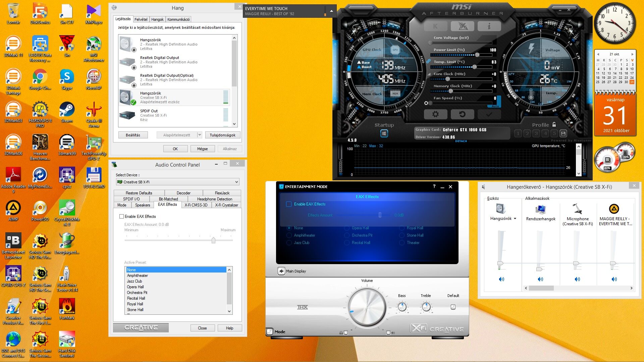Click Default checkbox near Treble knob
The image size is (644, 362).
click(453, 307)
